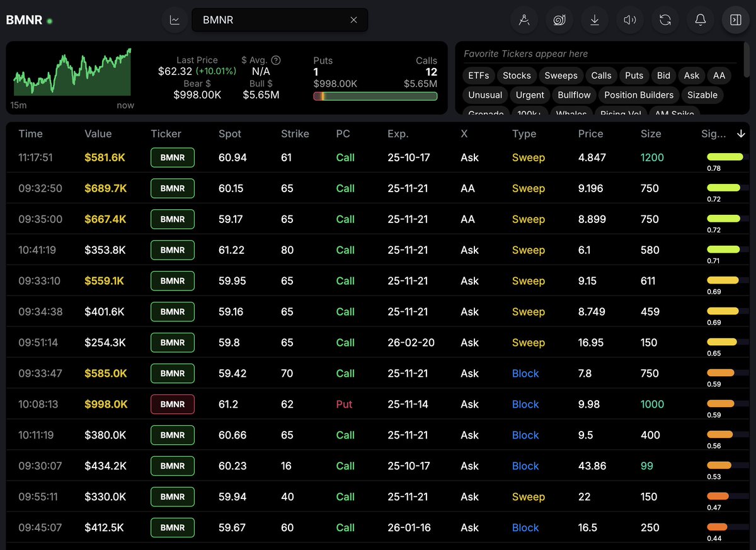
Task: Click the Block type in the 10:11:19 row
Action: click(x=525, y=435)
